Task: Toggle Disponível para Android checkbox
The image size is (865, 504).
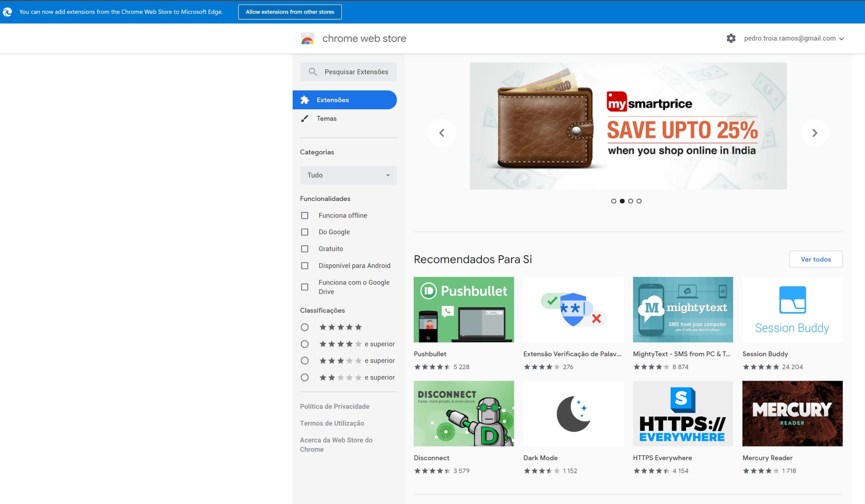Action: click(x=304, y=266)
